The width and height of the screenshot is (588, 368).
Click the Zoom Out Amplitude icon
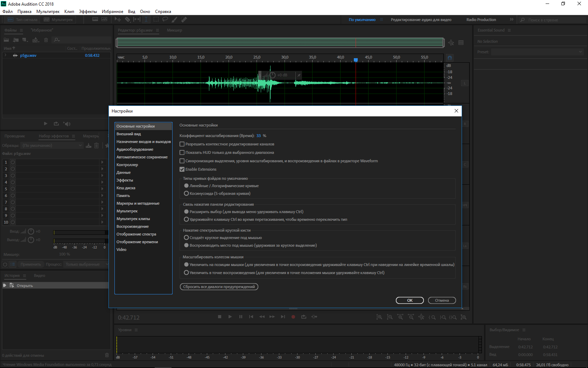click(390, 317)
